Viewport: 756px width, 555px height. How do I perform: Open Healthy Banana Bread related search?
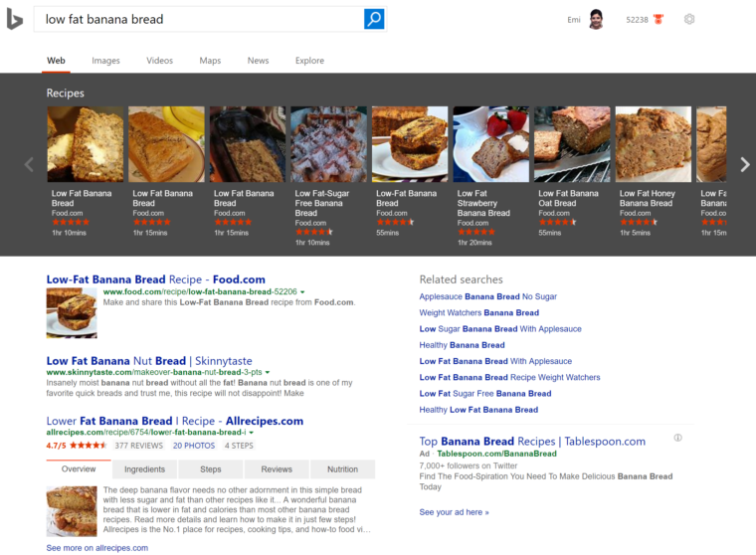(462, 345)
